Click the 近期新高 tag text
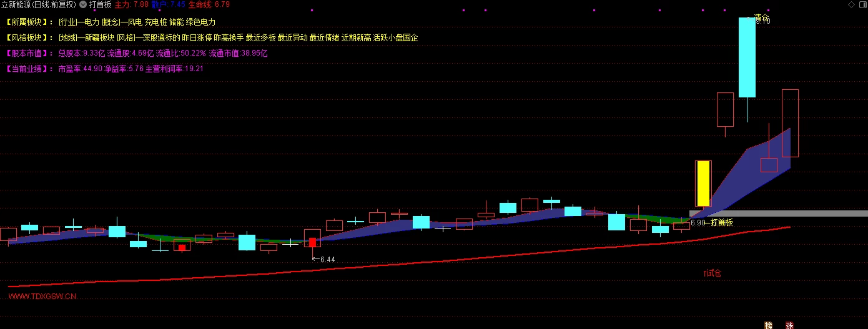 coord(356,37)
